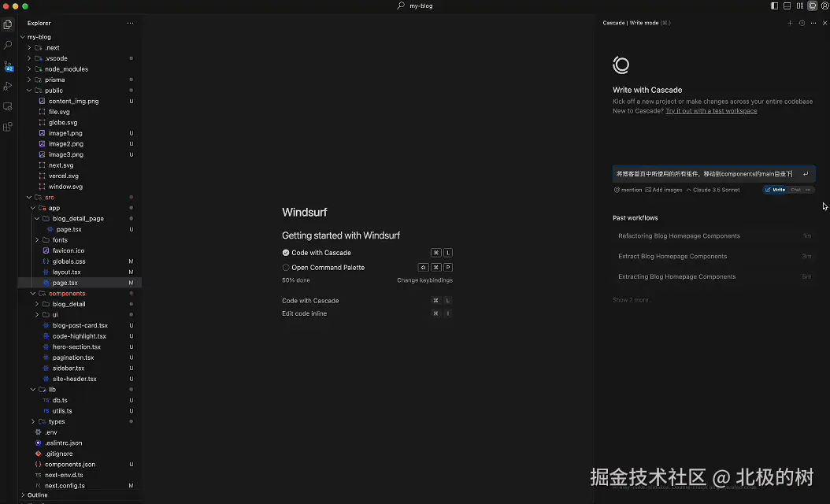Collapse the my-blog root folder

23,37
